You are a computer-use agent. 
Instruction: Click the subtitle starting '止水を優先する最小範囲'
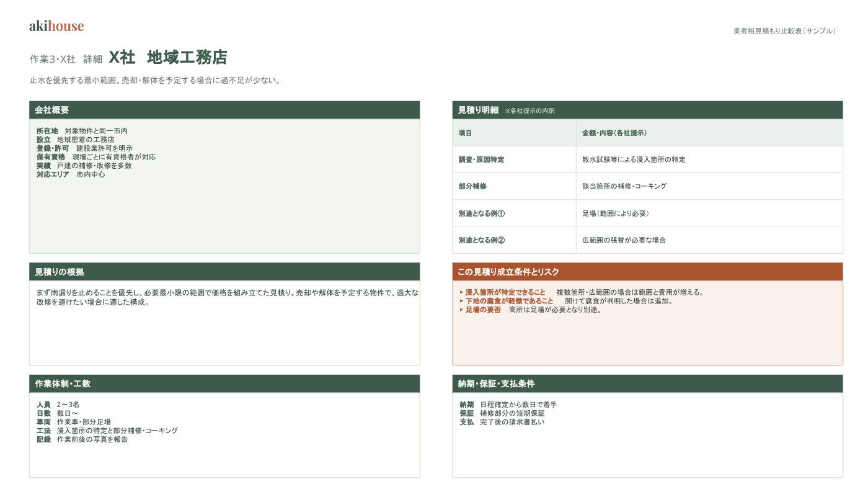(x=155, y=81)
